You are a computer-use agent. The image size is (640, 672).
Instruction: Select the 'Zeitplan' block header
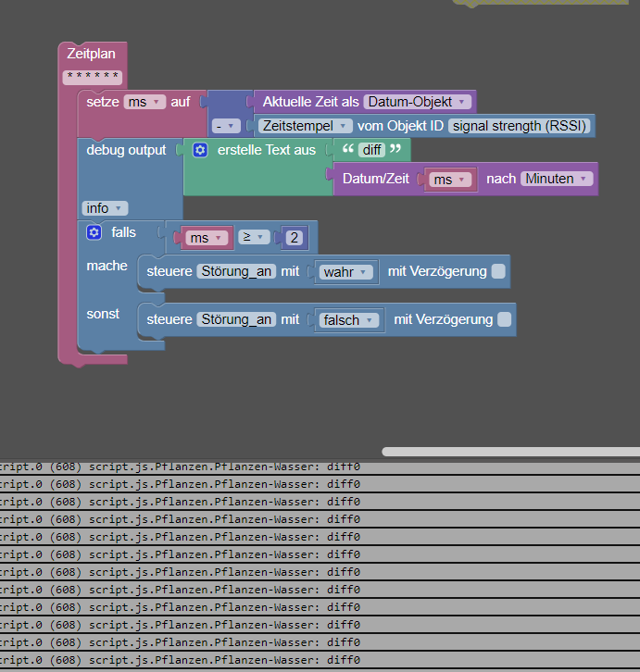click(92, 54)
